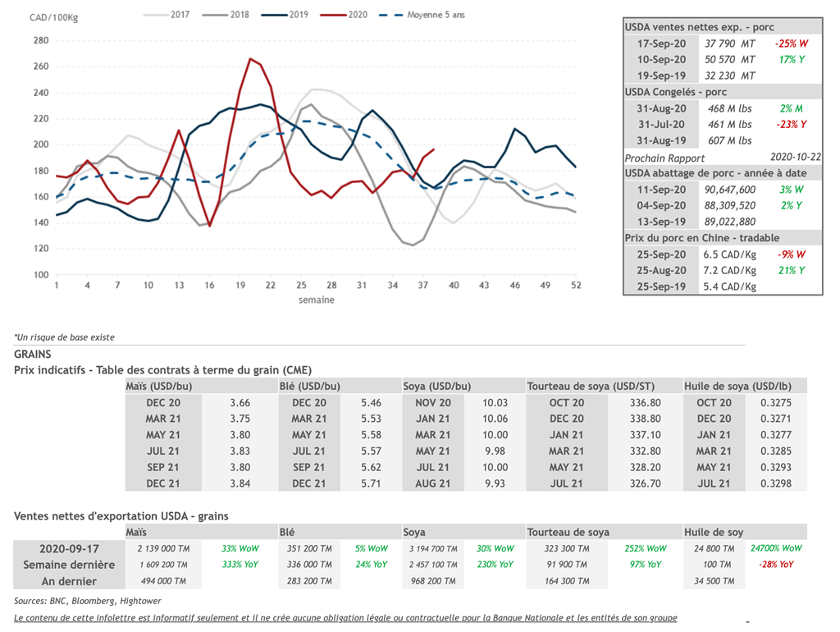Screen dimensions: 840x632
Task: Click the red 2020 legend entry
Action: tap(346, 15)
